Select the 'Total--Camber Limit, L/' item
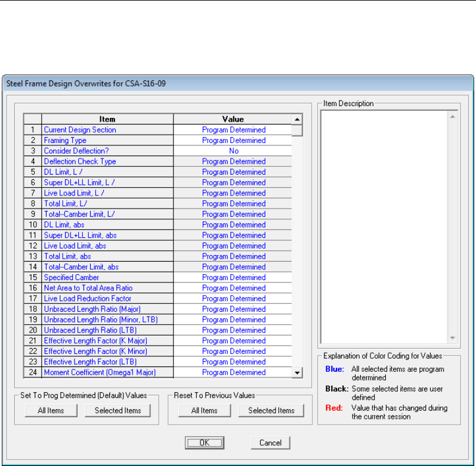The width and height of the screenshot is (476, 466). tap(107, 214)
